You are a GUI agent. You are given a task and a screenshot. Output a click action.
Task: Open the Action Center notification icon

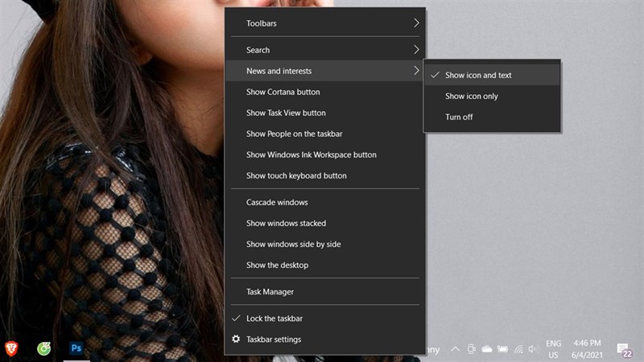coord(625,350)
